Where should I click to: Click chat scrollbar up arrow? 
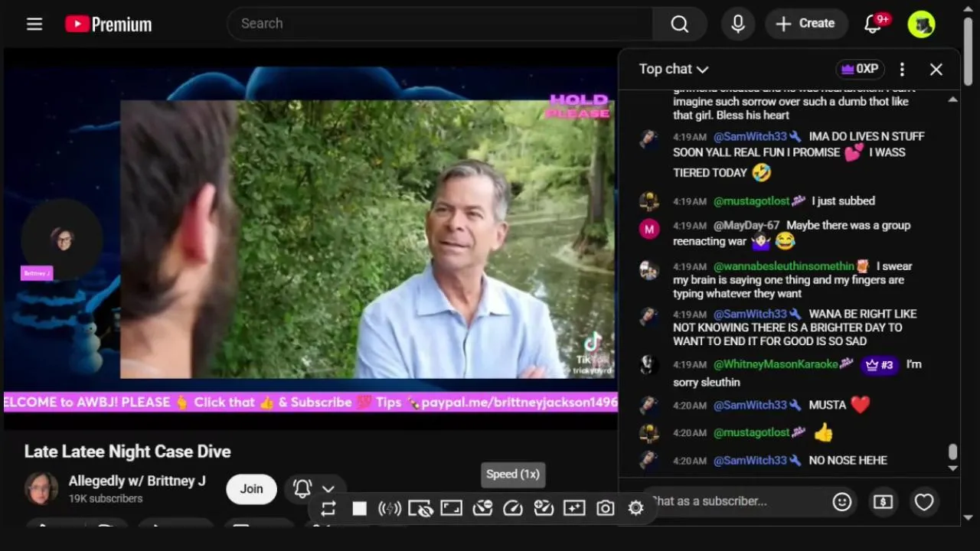[x=952, y=99]
